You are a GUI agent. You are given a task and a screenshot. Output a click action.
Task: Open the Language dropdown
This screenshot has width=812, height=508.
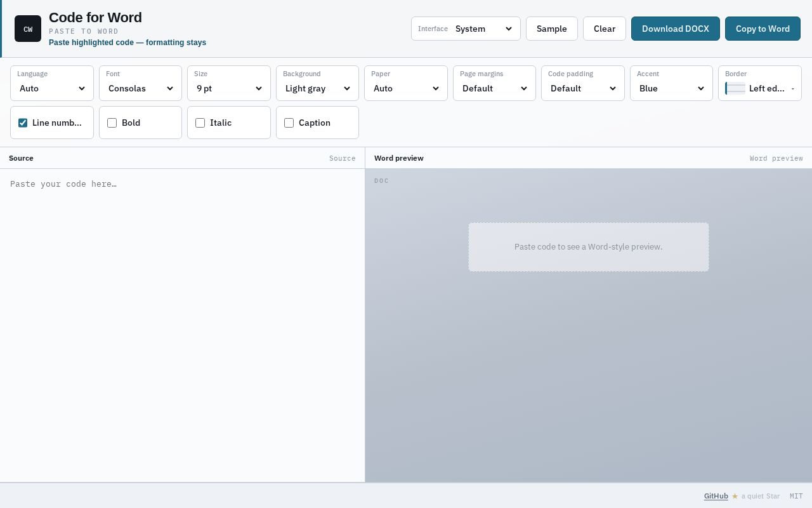point(52,88)
